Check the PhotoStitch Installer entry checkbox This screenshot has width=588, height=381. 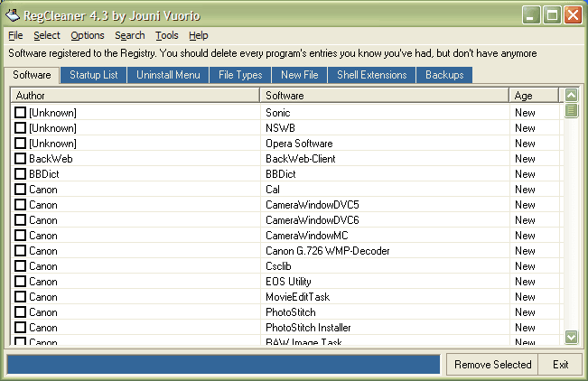(x=20, y=328)
